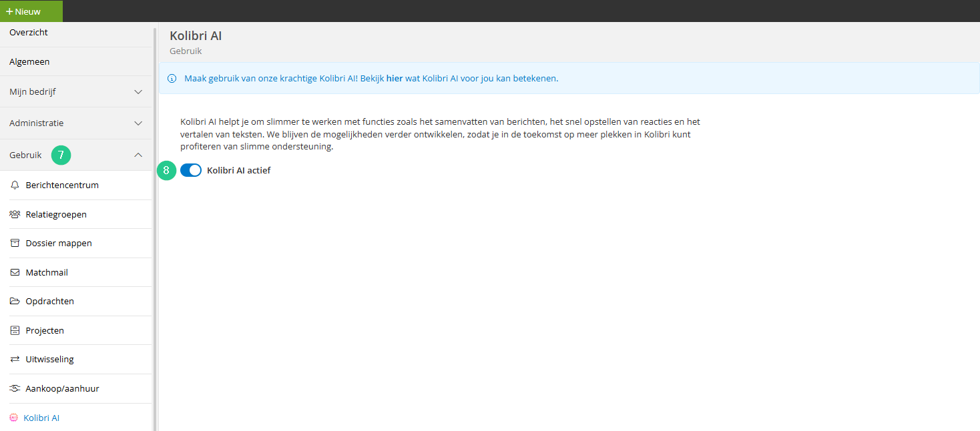Image resolution: width=980 pixels, height=431 pixels.
Task: Select the Gebruik menu label
Action: [25, 155]
